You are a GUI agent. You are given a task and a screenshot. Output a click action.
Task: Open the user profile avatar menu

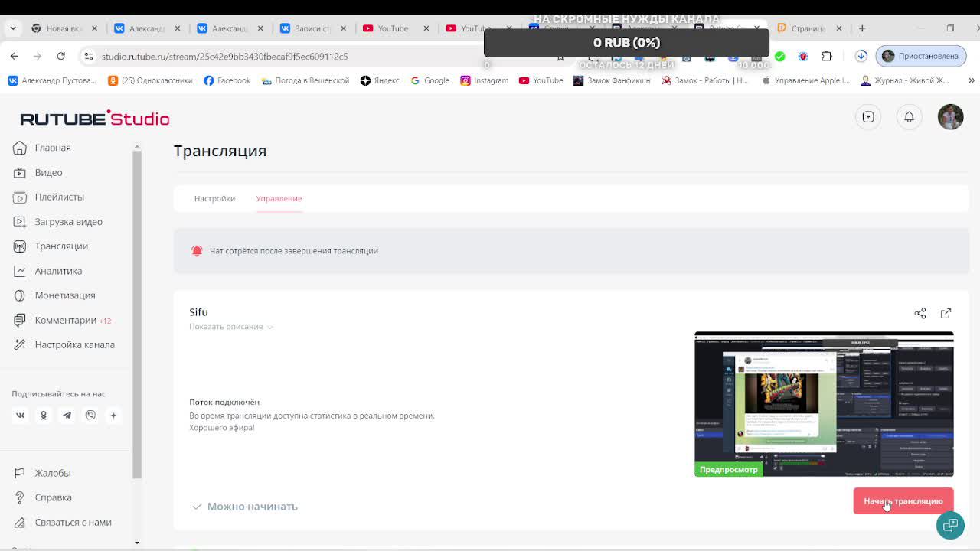point(950,117)
